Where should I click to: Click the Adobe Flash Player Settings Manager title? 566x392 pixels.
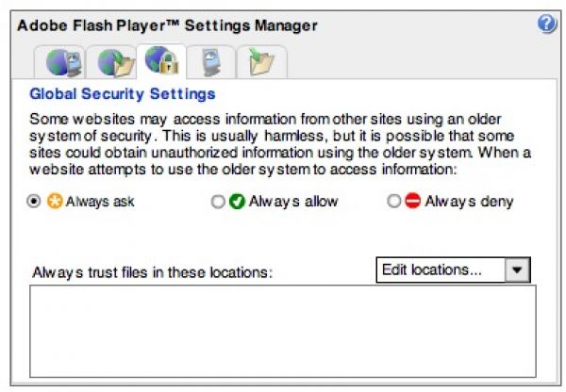pos(167,24)
